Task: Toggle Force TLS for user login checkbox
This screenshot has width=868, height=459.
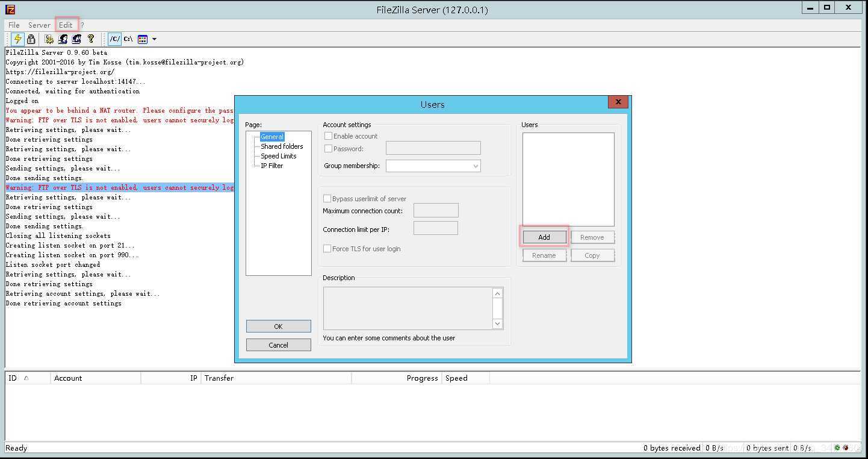Action: click(x=327, y=249)
